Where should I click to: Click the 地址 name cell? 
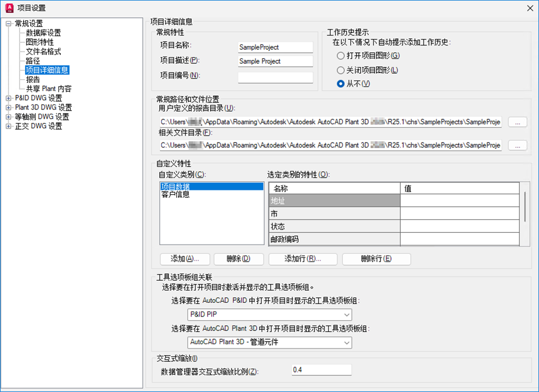click(334, 201)
